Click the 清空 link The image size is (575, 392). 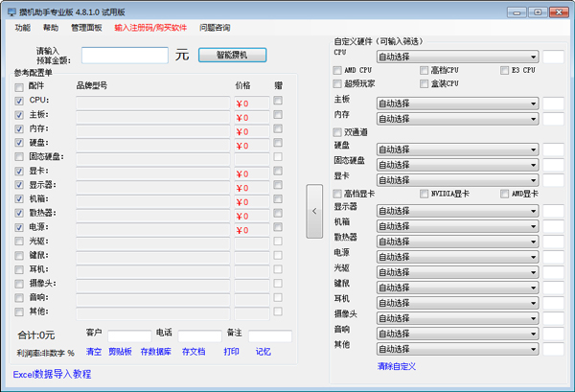[94, 352]
